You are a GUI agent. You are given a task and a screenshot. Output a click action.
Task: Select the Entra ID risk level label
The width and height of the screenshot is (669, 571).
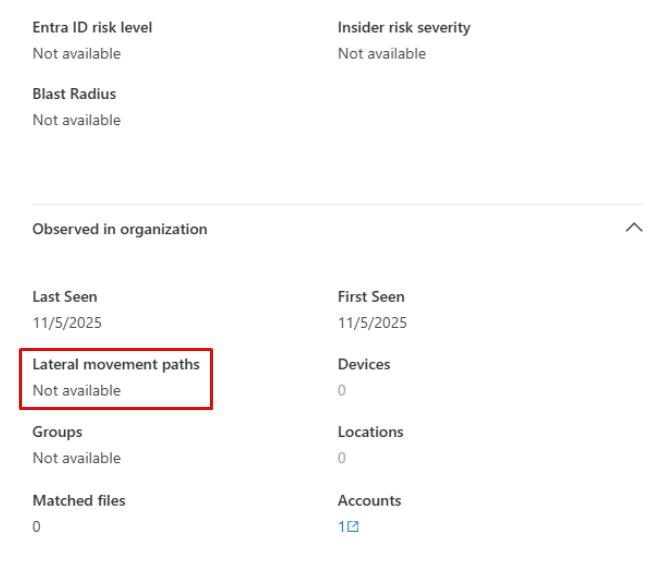(92, 27)
